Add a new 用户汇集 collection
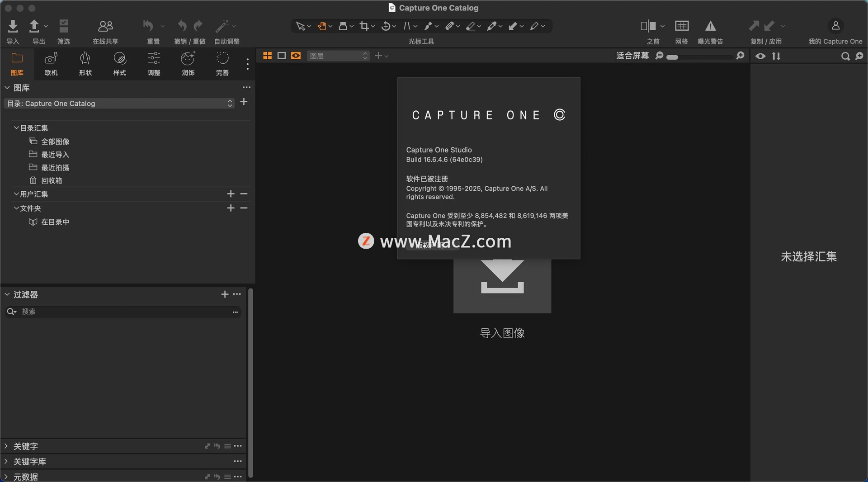868x482 pixels. 231,194
